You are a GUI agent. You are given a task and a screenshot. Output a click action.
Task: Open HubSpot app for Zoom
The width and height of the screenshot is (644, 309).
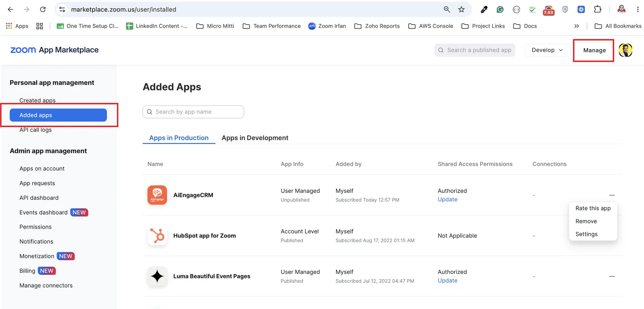204,236
